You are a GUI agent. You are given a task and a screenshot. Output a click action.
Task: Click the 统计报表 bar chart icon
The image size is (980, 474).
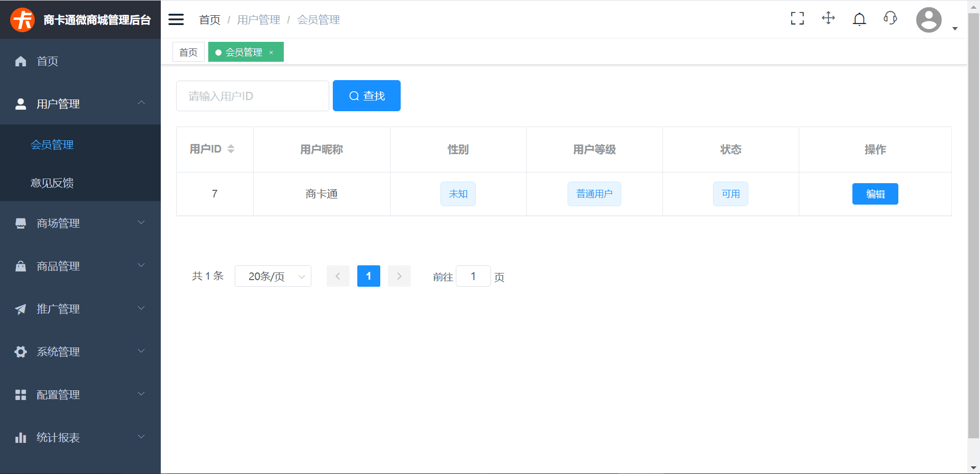point(20,437)
